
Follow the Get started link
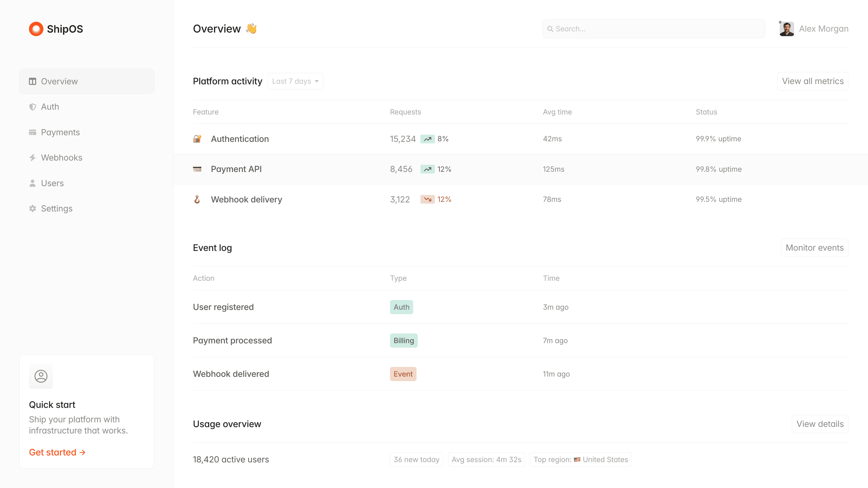[57, 452]
